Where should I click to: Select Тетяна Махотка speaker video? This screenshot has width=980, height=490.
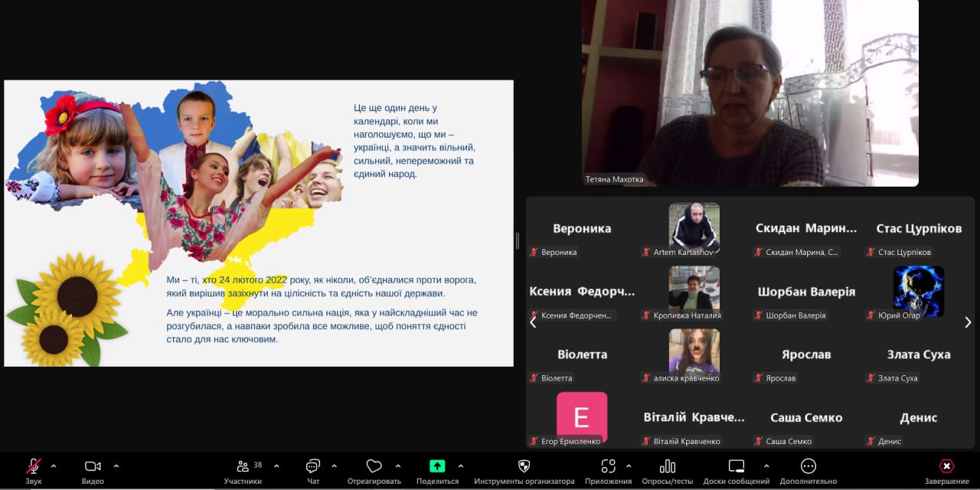point(750,93)
